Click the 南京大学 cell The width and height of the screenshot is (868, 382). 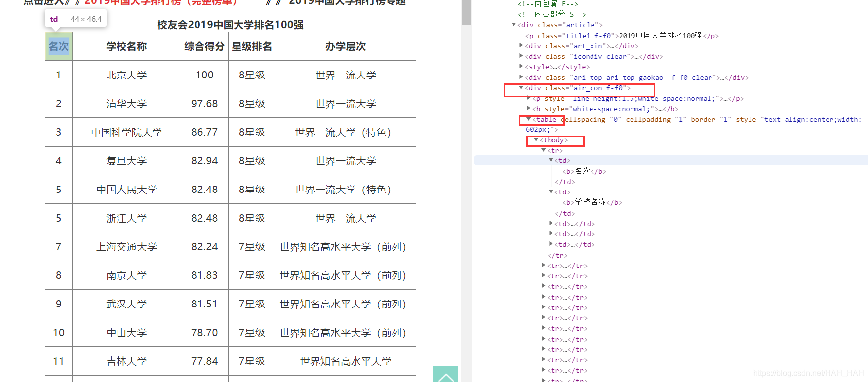coord(126,275)
